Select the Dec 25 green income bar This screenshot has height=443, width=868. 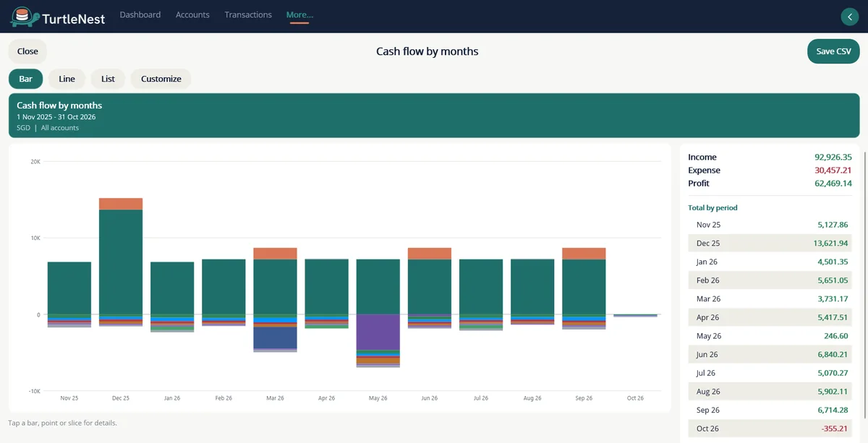pyautogui.click(x=121, y=262)
